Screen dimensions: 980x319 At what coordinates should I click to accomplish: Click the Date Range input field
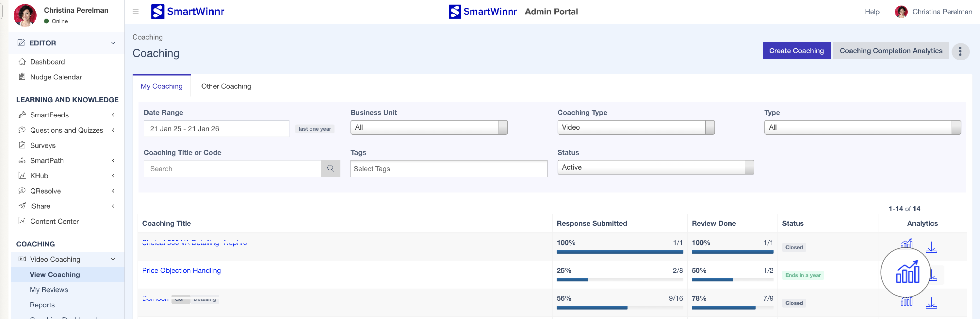coord(216,129)
